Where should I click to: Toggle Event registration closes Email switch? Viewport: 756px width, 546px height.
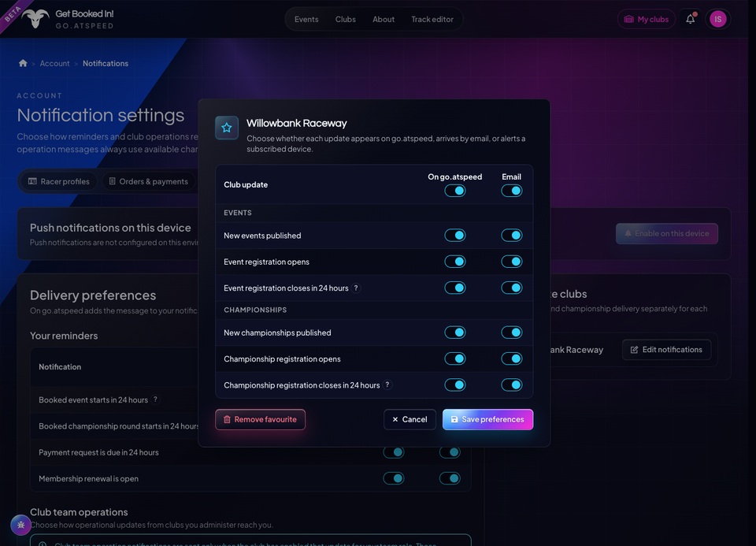pos(511,288)
